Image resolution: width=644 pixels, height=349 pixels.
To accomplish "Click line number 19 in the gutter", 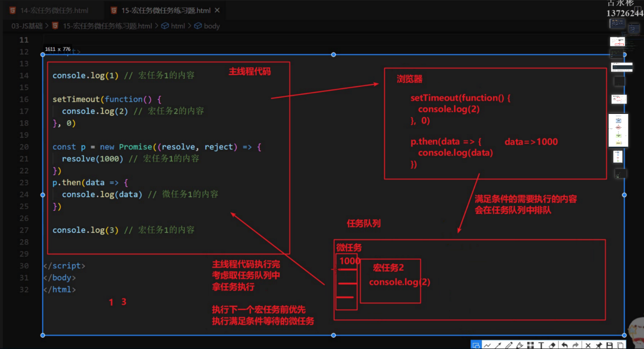I will [x=24, y=135].
